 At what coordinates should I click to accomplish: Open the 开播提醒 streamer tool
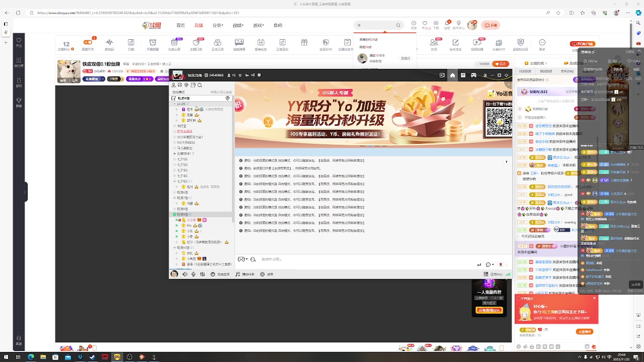click(152, 44)
